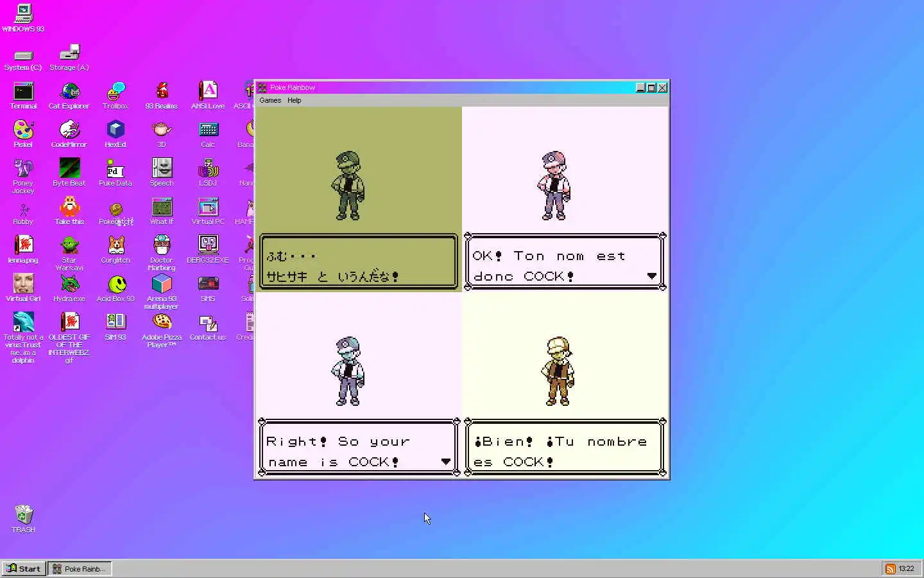Open the Doctor Marburg icon
Image resolution: width=924 pixels, height=578 pixels.
click(x=162, y=254)
